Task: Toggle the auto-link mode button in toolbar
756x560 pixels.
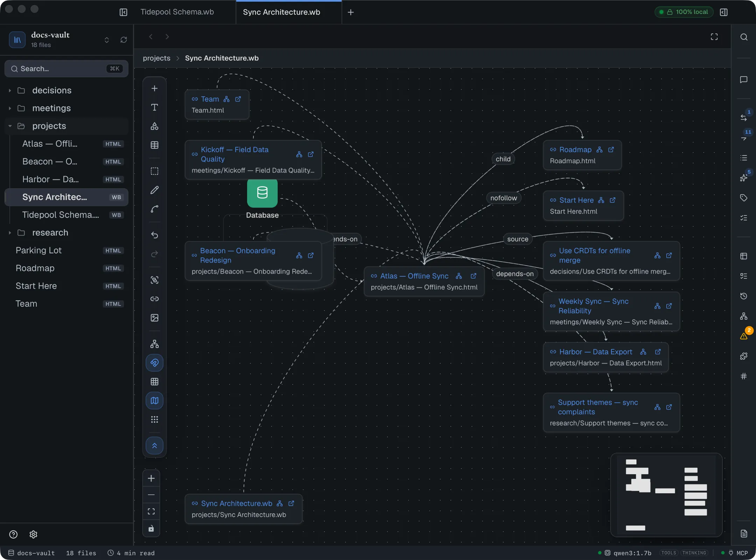Action: click(154, 363)
